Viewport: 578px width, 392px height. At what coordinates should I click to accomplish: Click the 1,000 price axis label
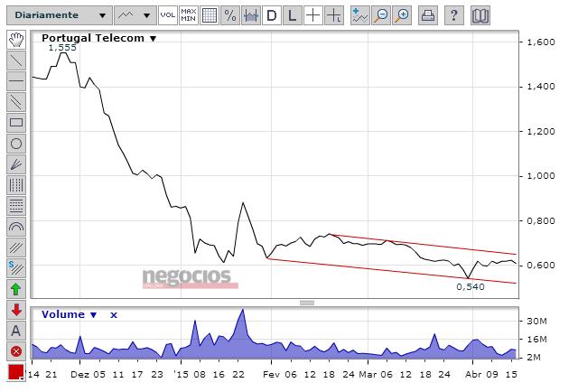[541, 176]
